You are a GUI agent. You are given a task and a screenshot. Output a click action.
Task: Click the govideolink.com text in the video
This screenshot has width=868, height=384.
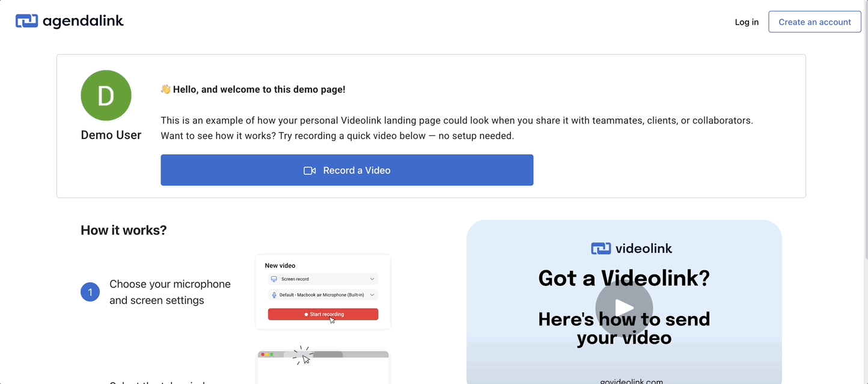pyautogui.click(x=631, y=381)
